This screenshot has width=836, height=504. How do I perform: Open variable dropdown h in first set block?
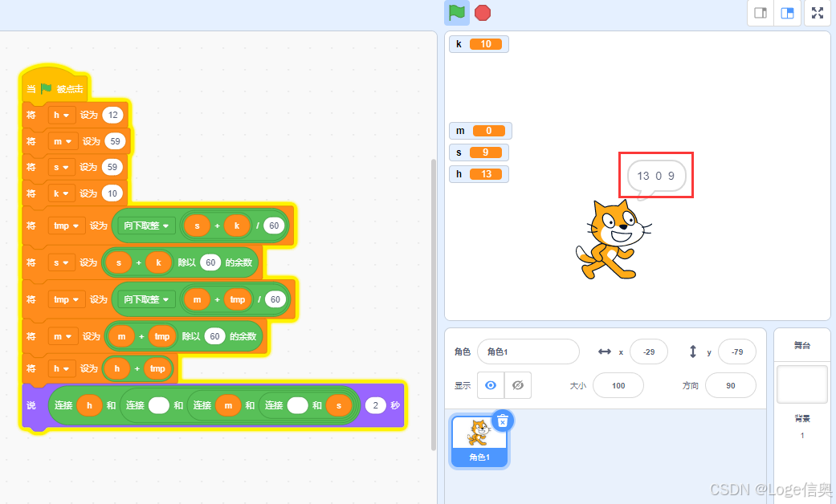[x=61, y=115]
